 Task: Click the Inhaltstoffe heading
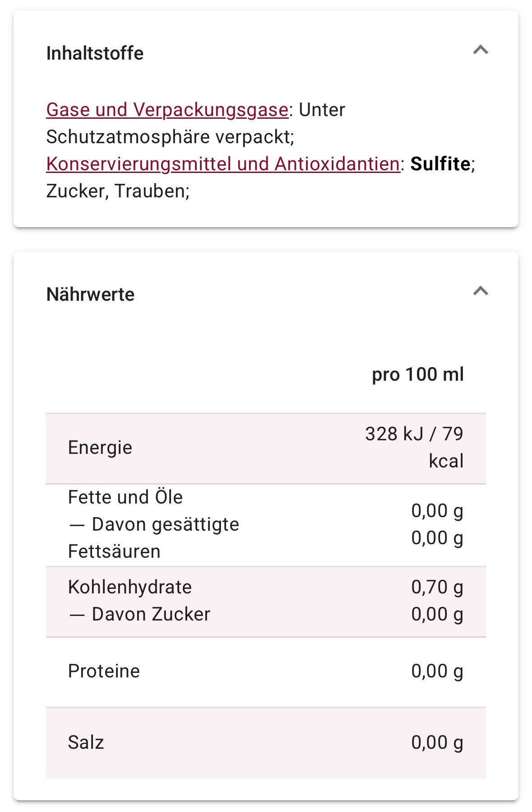(95, 53)
